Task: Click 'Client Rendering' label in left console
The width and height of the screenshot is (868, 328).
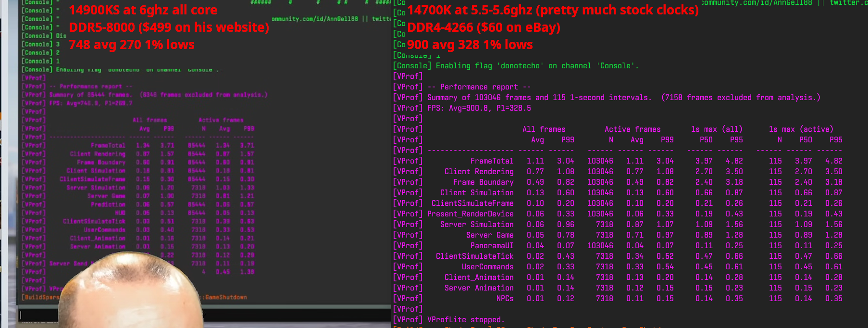Action: click(98, 154)
